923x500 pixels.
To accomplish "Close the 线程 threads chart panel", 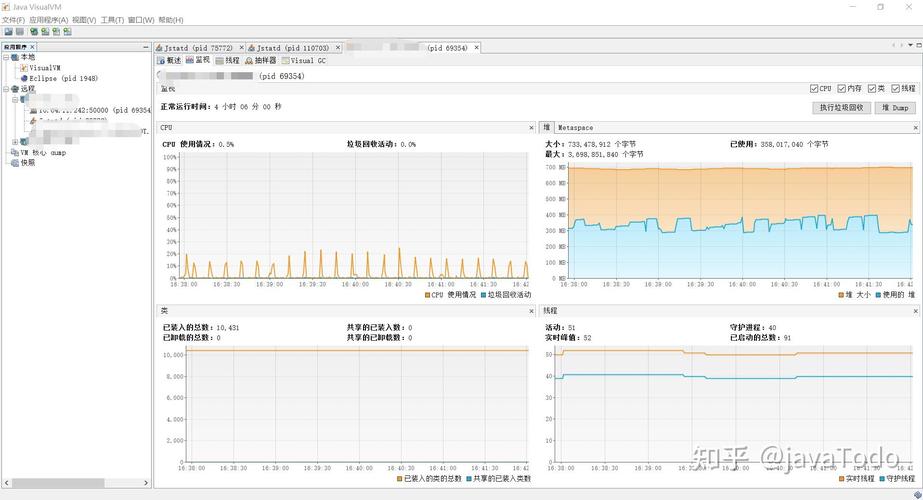I will click(x=915, y=310).
